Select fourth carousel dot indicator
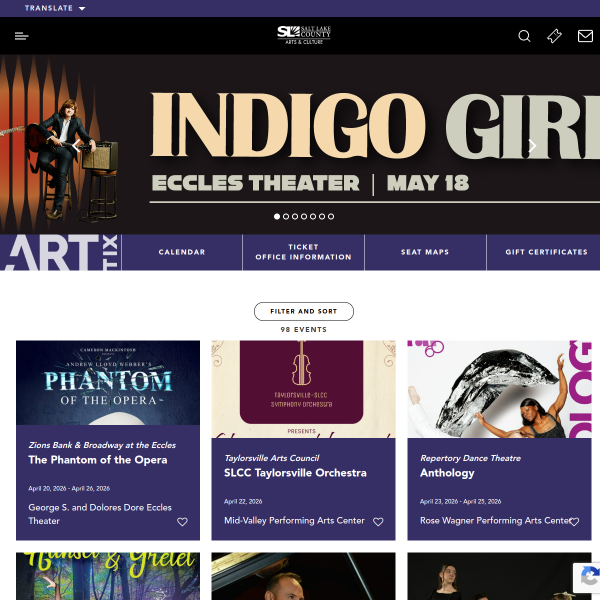The width and height of the screenshot is (600, 600). [304, 217]
